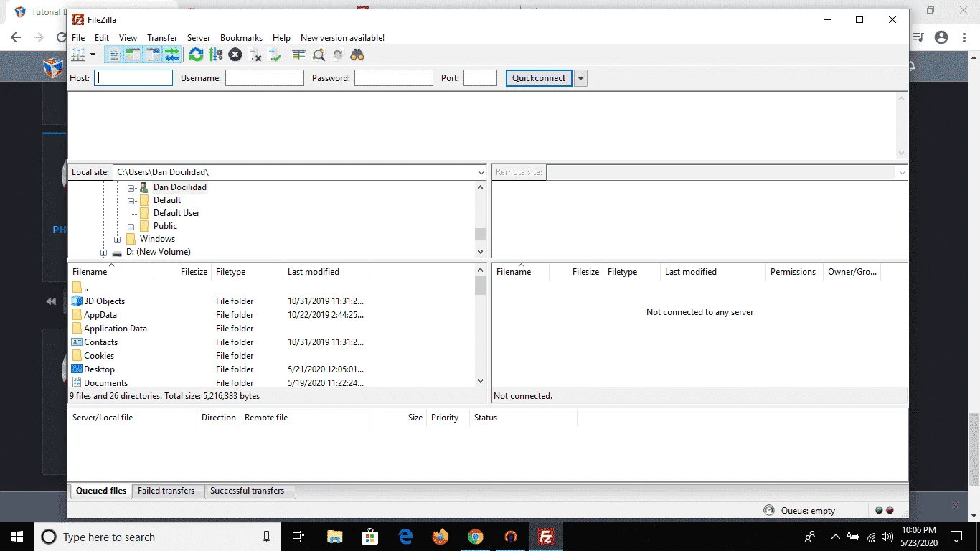The width and height of the screenshot is (980, 551).
Task: Open the Transfer menu
Action: [162, 38]
